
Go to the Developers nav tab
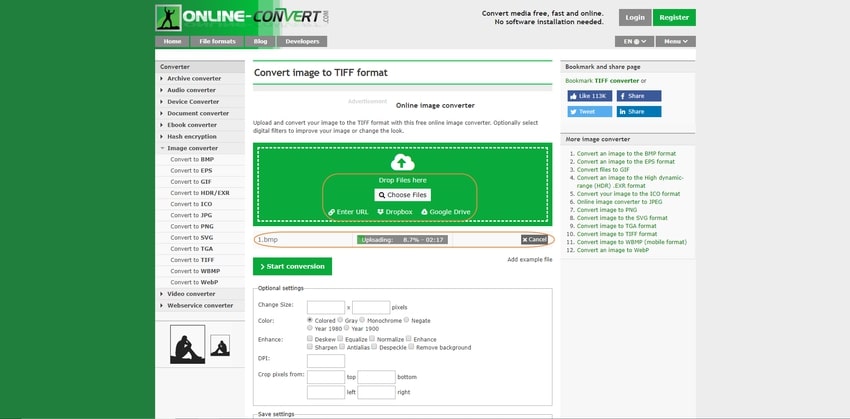coord(302,42)
